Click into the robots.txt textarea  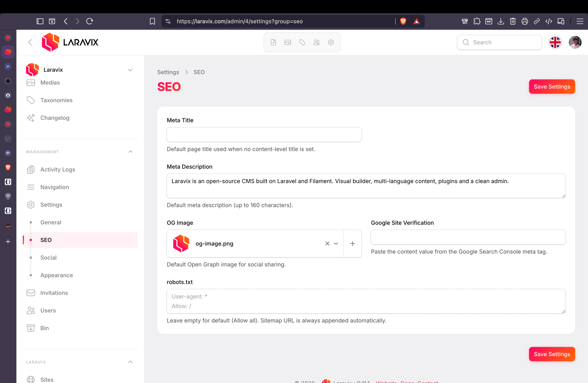pyautogui.click(x=366, y=301)
